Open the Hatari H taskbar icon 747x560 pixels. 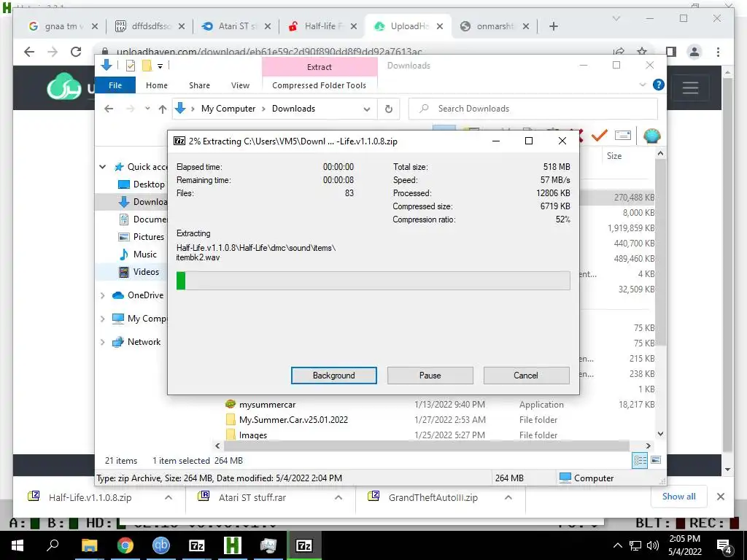(233, 545)
